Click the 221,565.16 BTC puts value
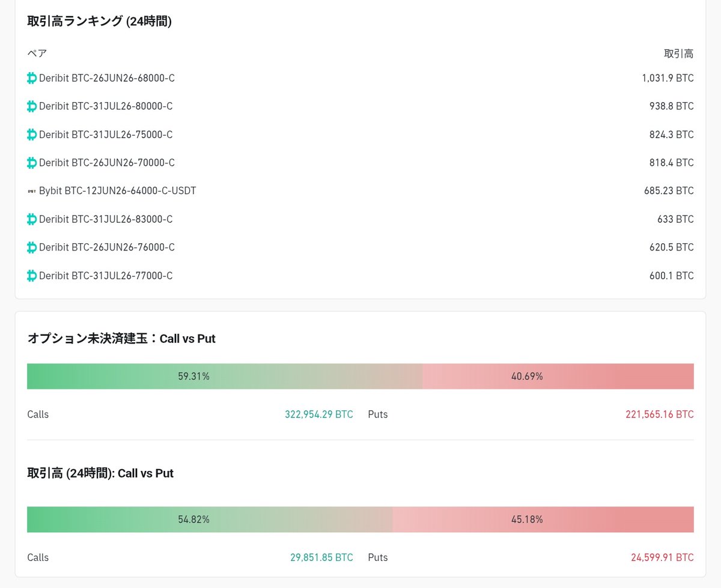 pos(660,414)
